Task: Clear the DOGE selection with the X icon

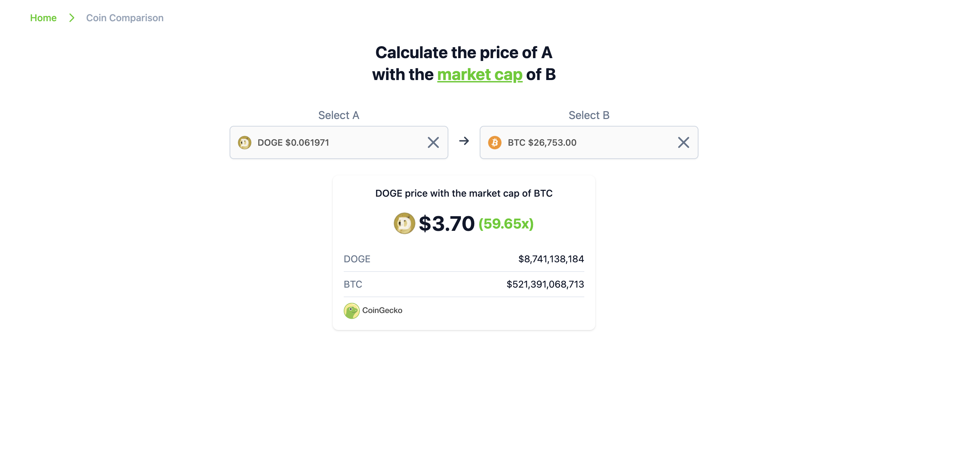Action: (x=433, y=142)
